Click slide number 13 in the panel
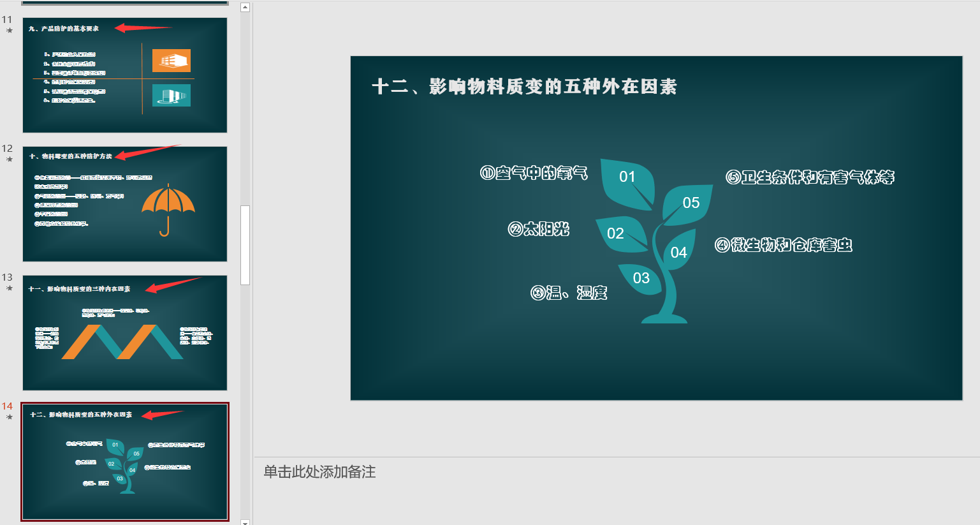The height and width of the screenshot is (525, 980). (7, 277)
